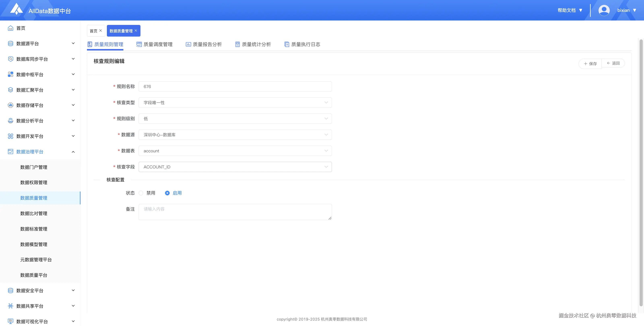
Task: Click the user avatar icon
Action: click(x=604, y=10)
